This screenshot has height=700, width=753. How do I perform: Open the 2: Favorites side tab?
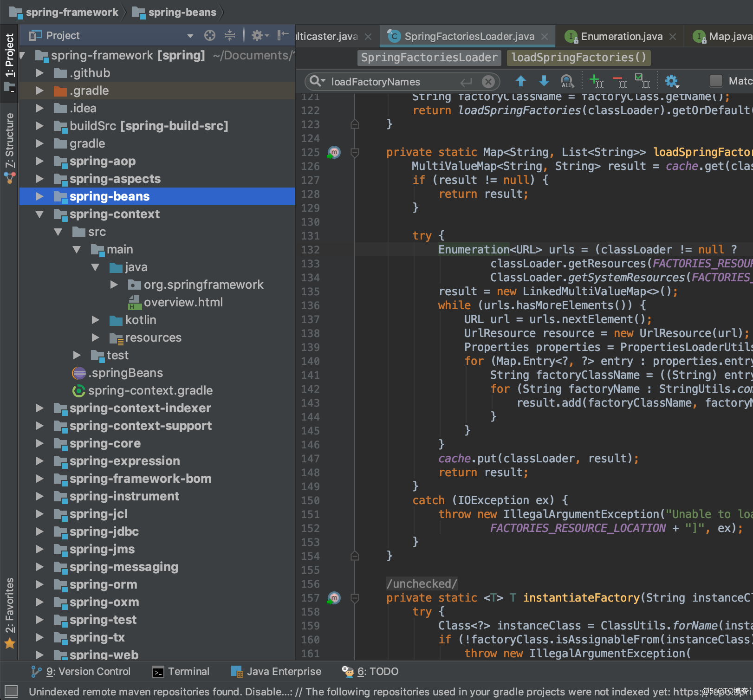[x=9, y=613]
